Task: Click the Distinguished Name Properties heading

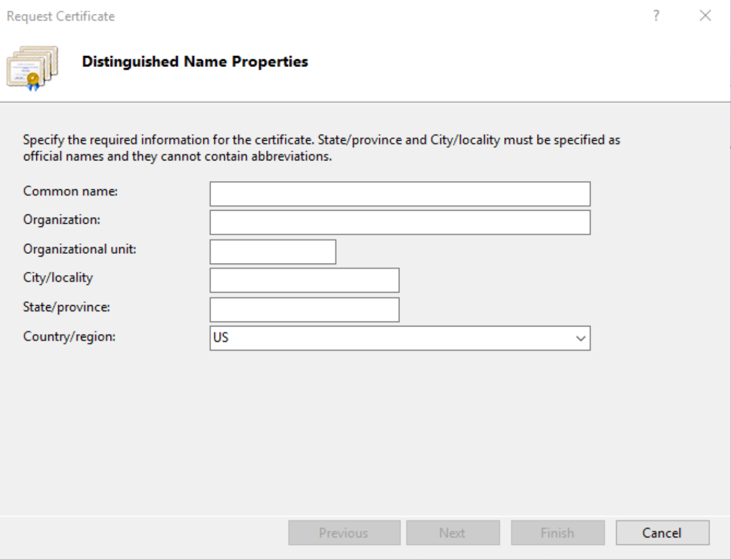Action: [x=194, y=61]
